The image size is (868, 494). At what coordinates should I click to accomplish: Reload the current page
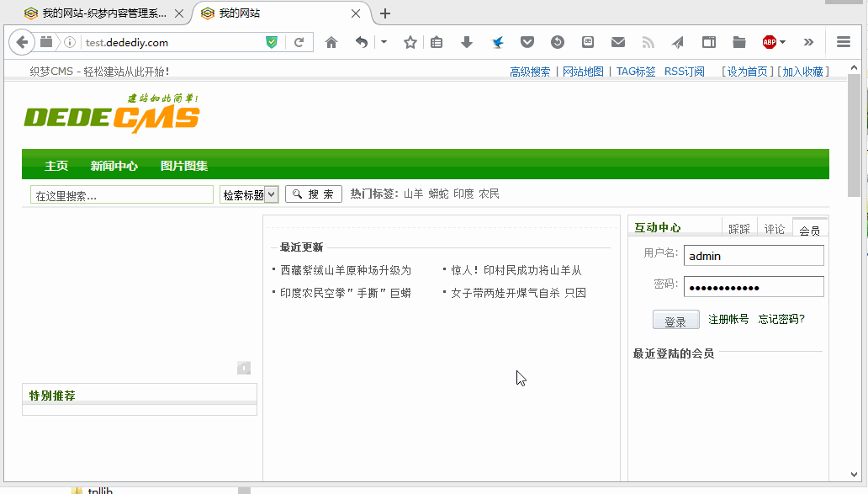[299, 42]
